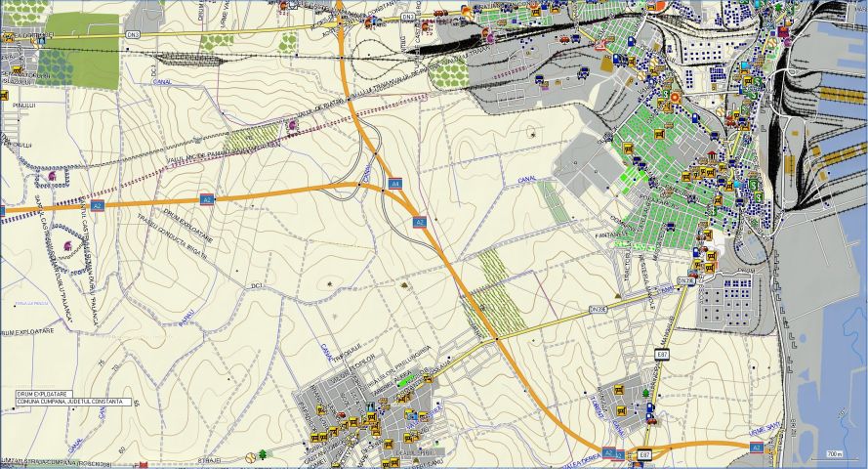Image resolution: width=868 pixels, height=469 pixels.
Task: Click the green tree icon beside baseball icon
Action: 264,453
